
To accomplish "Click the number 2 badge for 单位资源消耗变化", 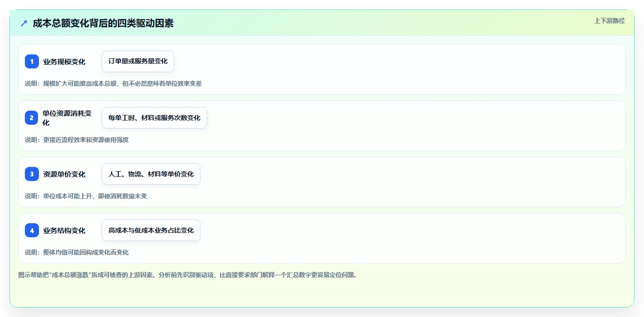I will click(32, 118).
